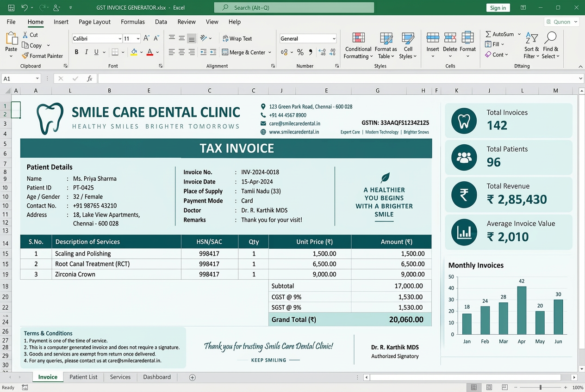Image resolution: width=585 pixels, height=392 pixels.
Task: Switch to the Insert ribbon tab
Action: (61, 22)
